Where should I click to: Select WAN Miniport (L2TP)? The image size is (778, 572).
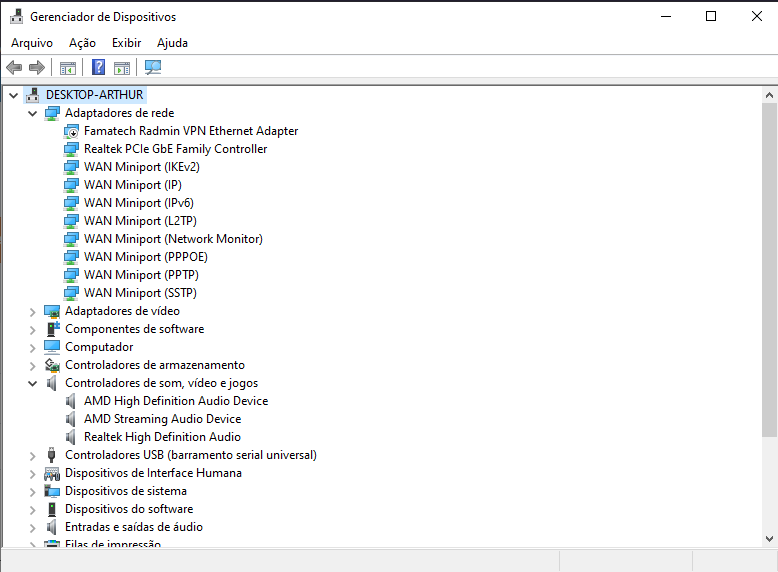click(x=140, y=221)
